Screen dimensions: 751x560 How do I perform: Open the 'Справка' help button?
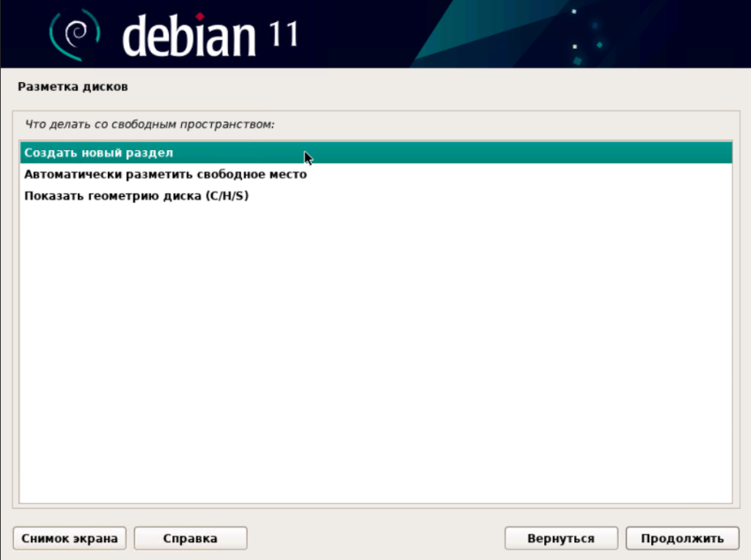[x=191, y=539]
